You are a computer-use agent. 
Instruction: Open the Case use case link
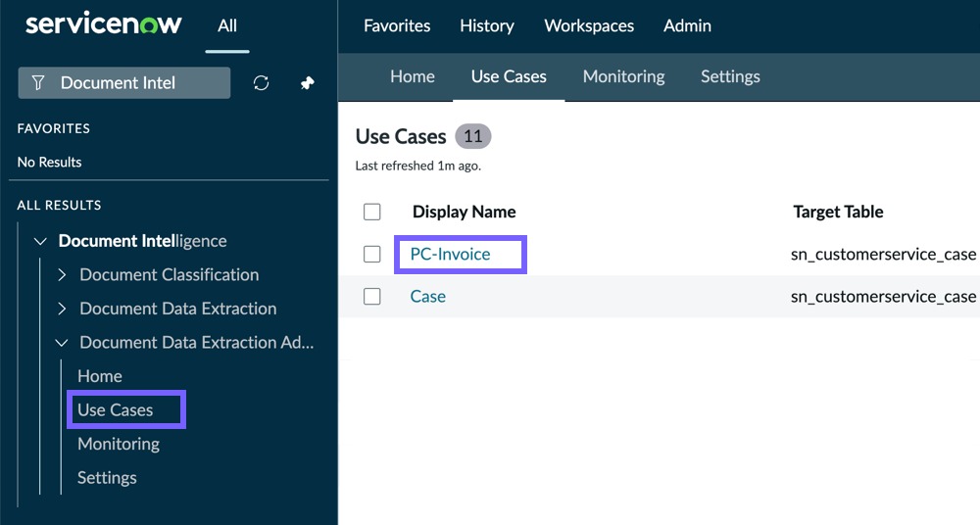427,296
